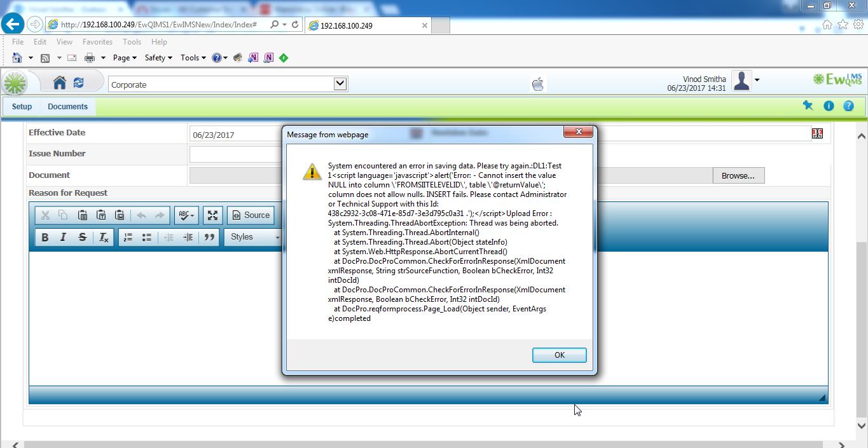Click the user avatar icon

(741, 81)
